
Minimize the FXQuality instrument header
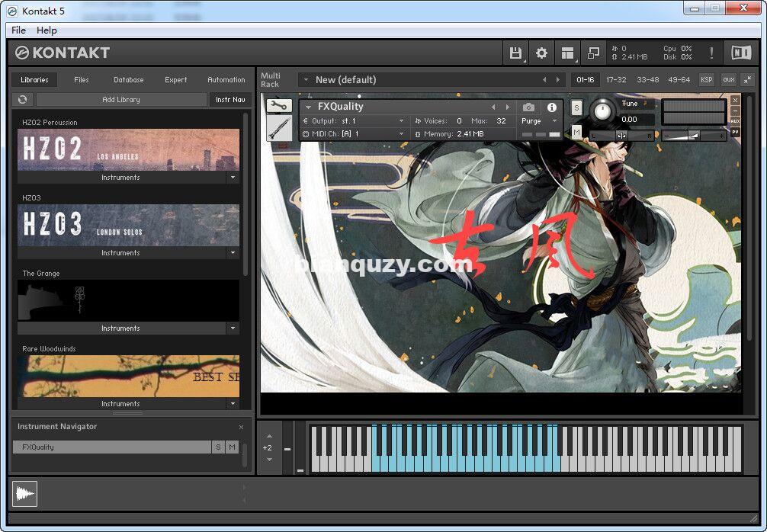click(x=735, y=111)
